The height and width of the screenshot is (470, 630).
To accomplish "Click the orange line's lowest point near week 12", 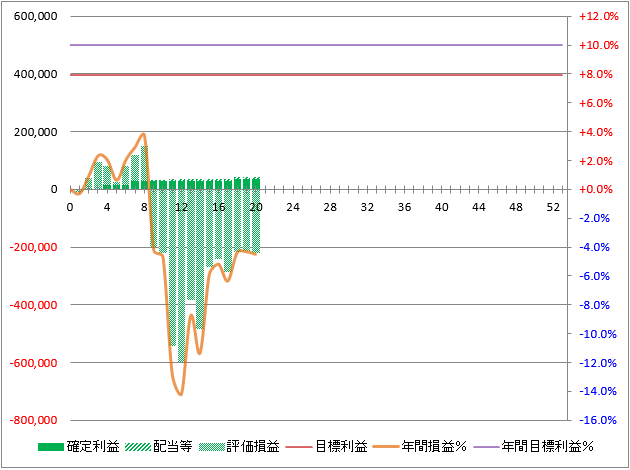I will (x=180, y=394).
